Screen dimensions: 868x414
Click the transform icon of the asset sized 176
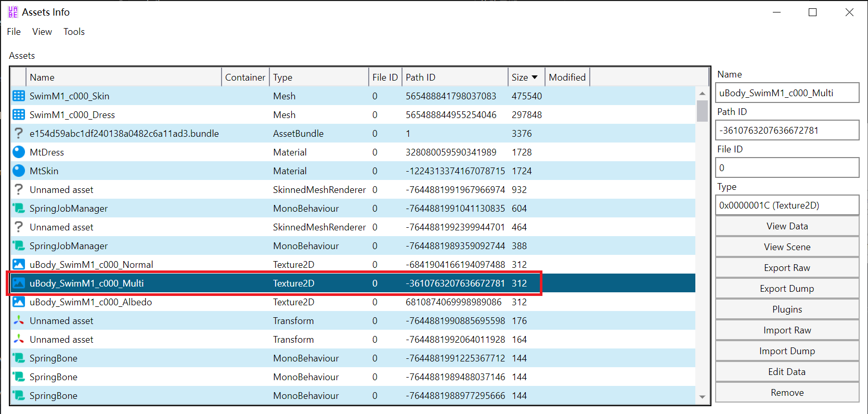pos(19,320)
